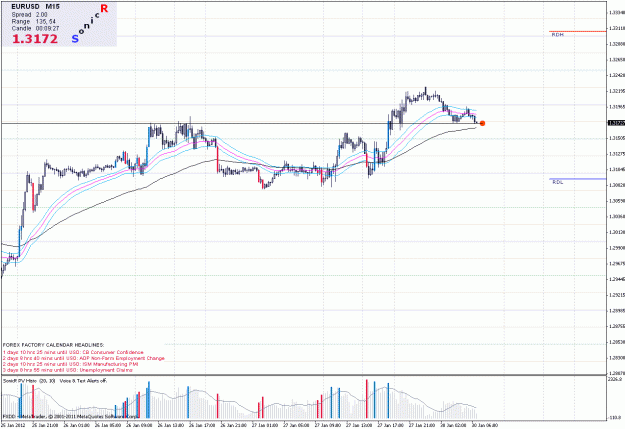Click Forex Factory Calendar Headlines heading
The image size is (625, 429).
pos(53,345)
